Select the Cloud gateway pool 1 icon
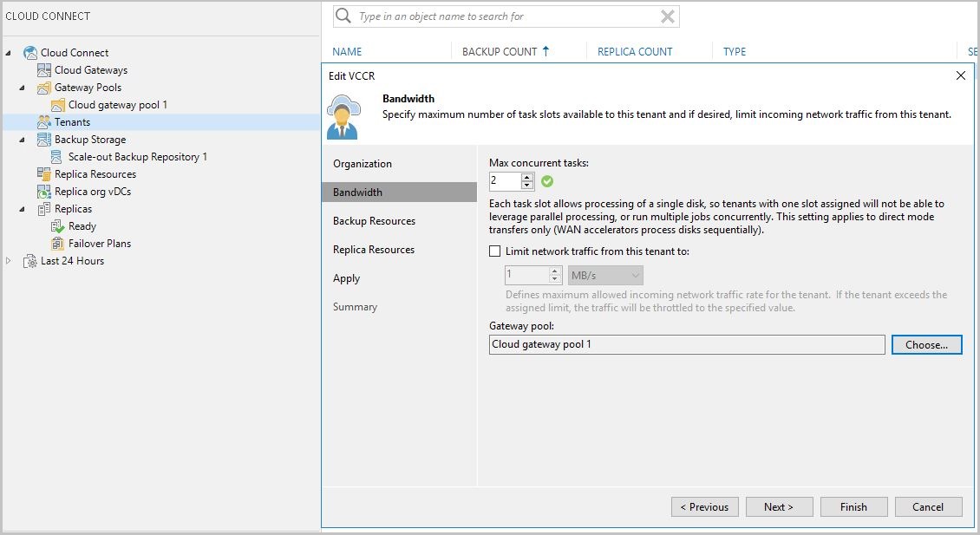The image size is (980, 535). [57, 105]
